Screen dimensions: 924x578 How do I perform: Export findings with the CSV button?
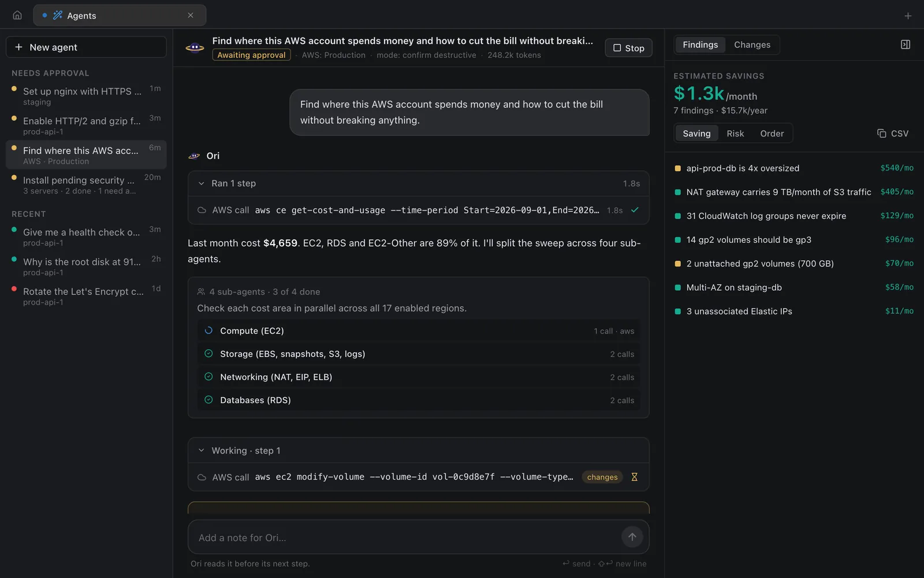pos(893,134)
